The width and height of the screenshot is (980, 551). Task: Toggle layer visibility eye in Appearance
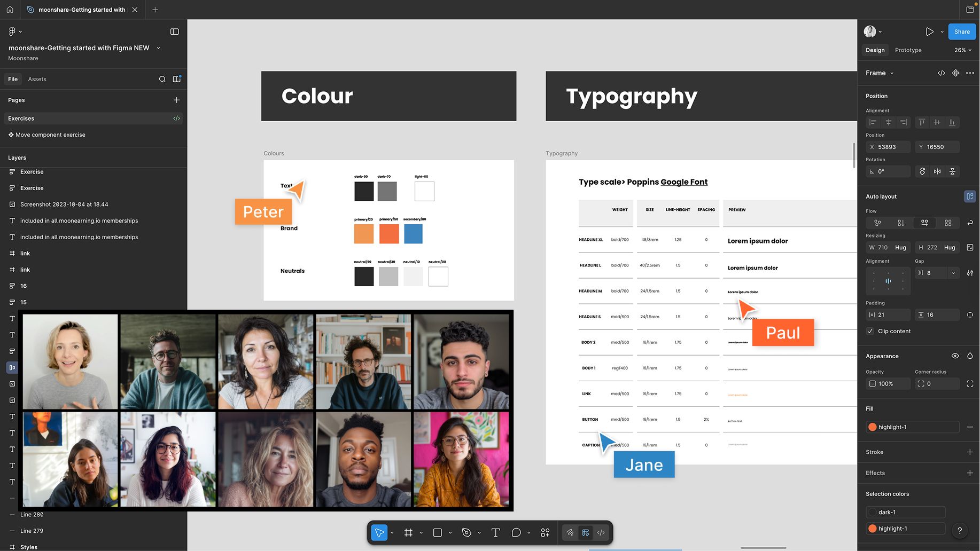(955, 356)
